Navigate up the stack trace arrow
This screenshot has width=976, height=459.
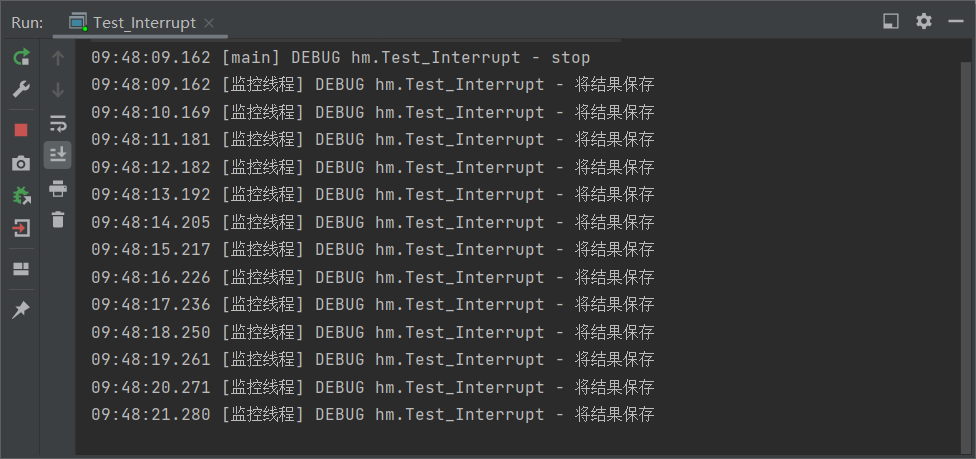coord(58,59)
